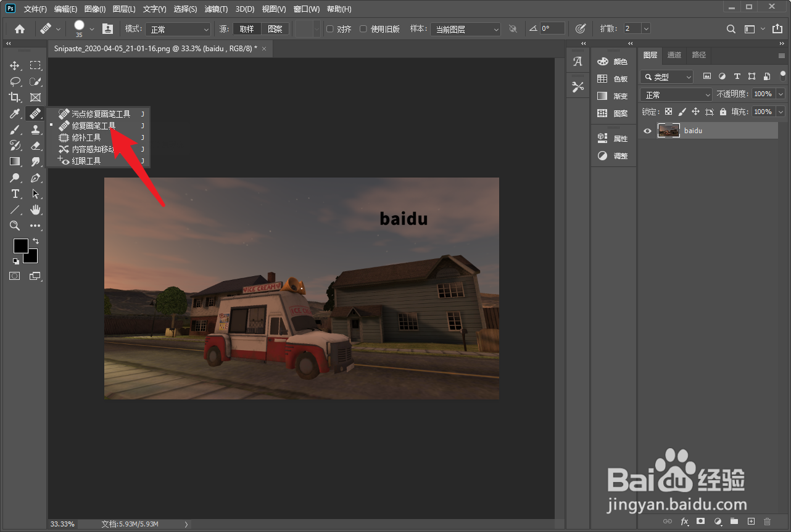The height and width of the screenshot is (532, 791).
Task: Select the Path Selection tool
Action: [x=36, y=194]
